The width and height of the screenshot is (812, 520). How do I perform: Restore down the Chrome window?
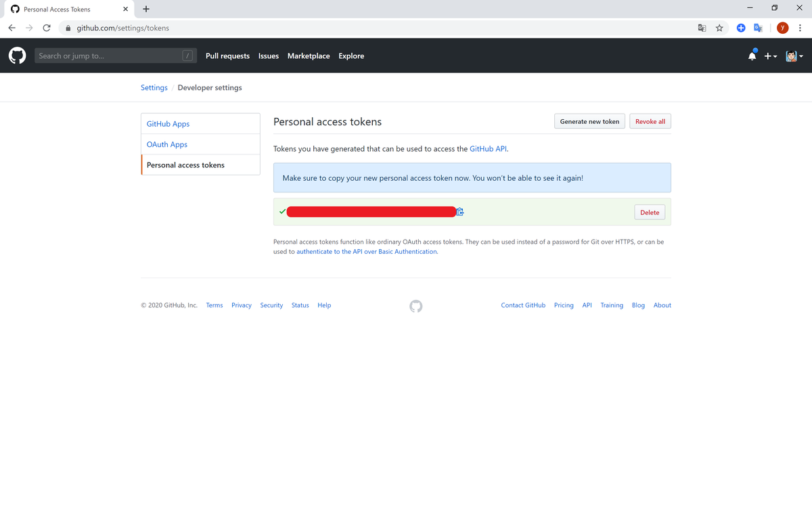(775, 8)
